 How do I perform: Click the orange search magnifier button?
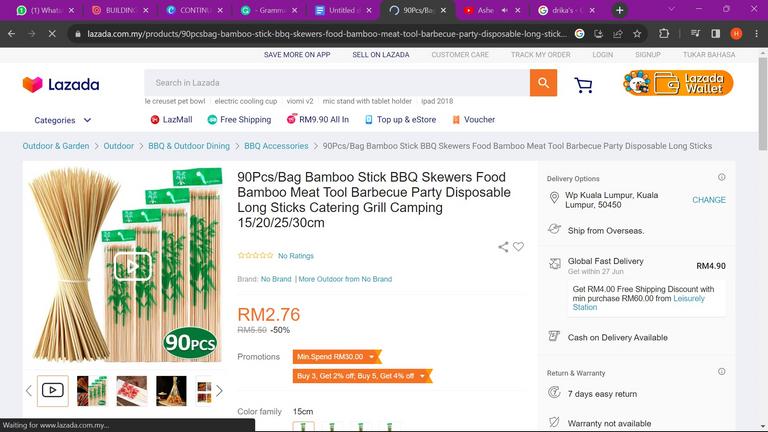tap(543, 83)
